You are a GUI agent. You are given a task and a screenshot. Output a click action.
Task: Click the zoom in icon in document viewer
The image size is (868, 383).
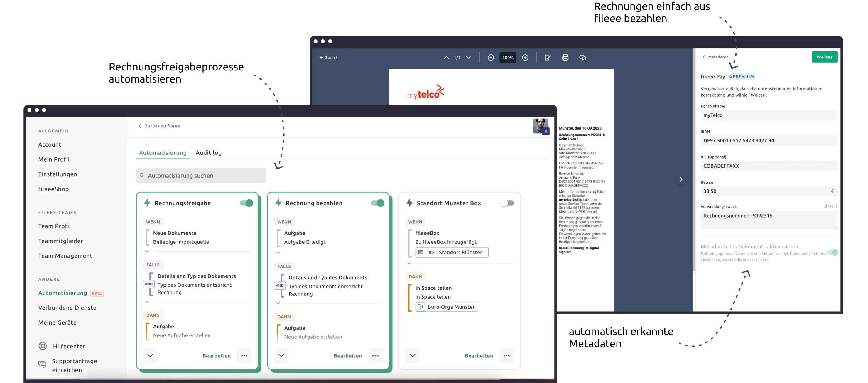click(525, 58)
